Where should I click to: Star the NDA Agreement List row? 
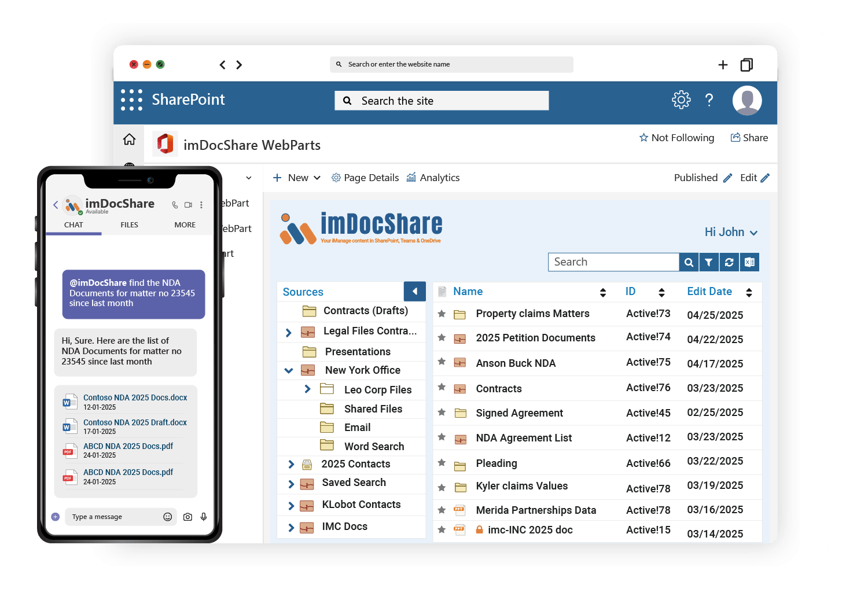[442, 437]
